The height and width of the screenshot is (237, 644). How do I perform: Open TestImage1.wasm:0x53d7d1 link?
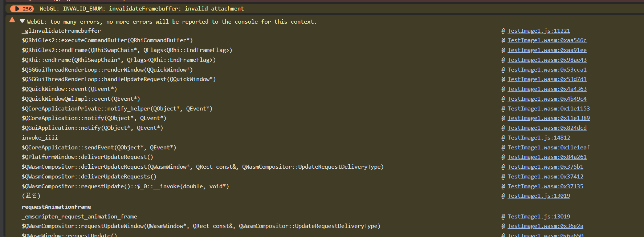(x=547, y=79)
